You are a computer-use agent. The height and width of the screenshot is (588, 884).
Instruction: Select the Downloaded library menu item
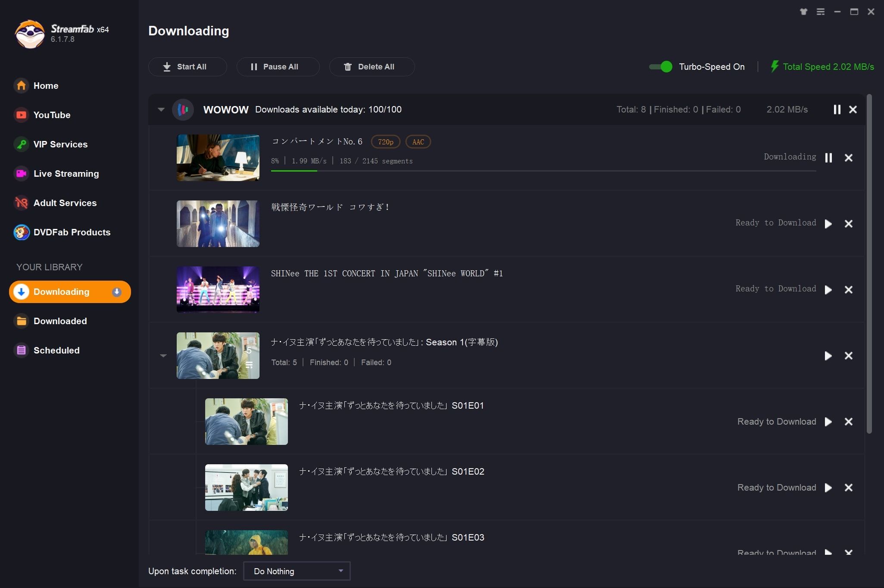click(x=59, y=320)
